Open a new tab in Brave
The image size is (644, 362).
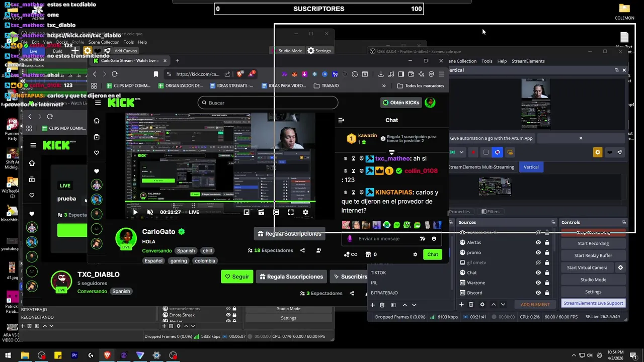point(177,61)
